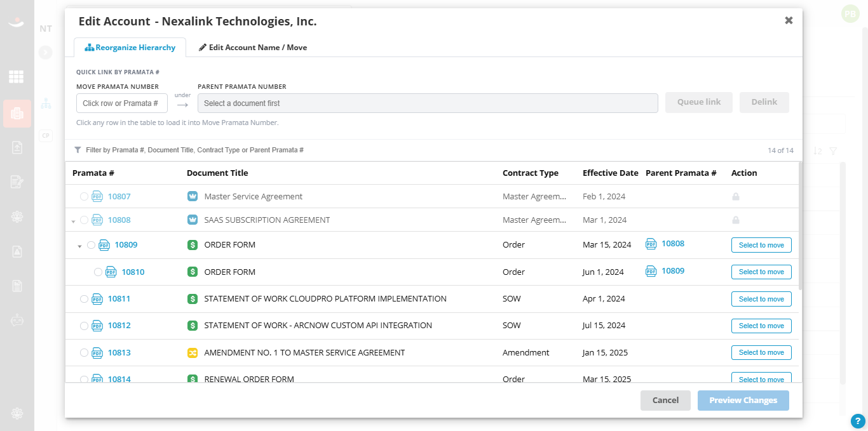Click the Document Title column header
Image resolution: width=868 pixels, height=431 pixels.
pyautogui.click(x=217, y=173)
